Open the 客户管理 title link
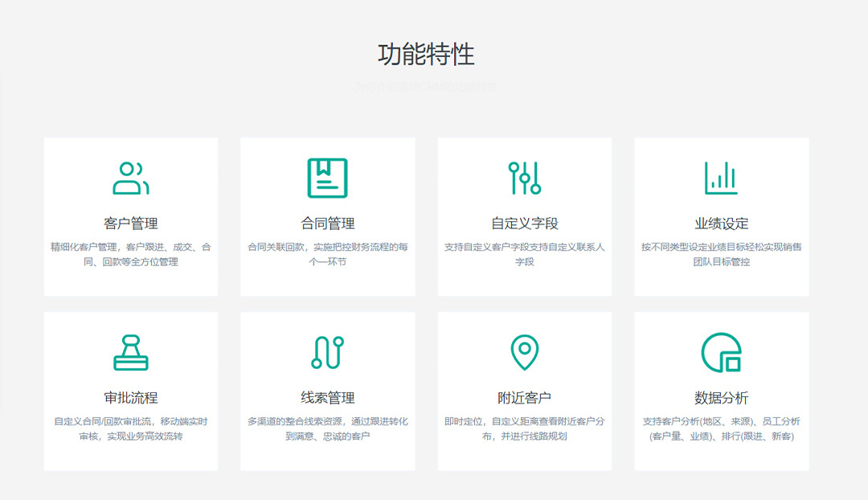 click(x=131, y=223)
